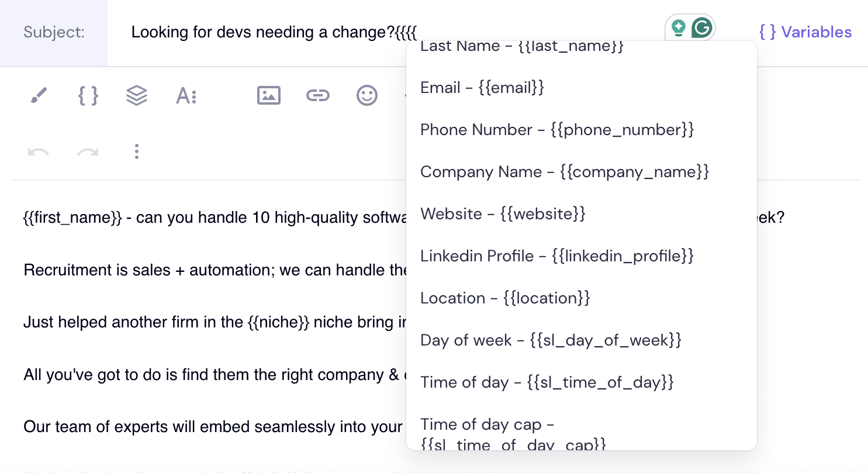Choose the Location variable entry
868x473 pixels.
[x=505, y=298]
